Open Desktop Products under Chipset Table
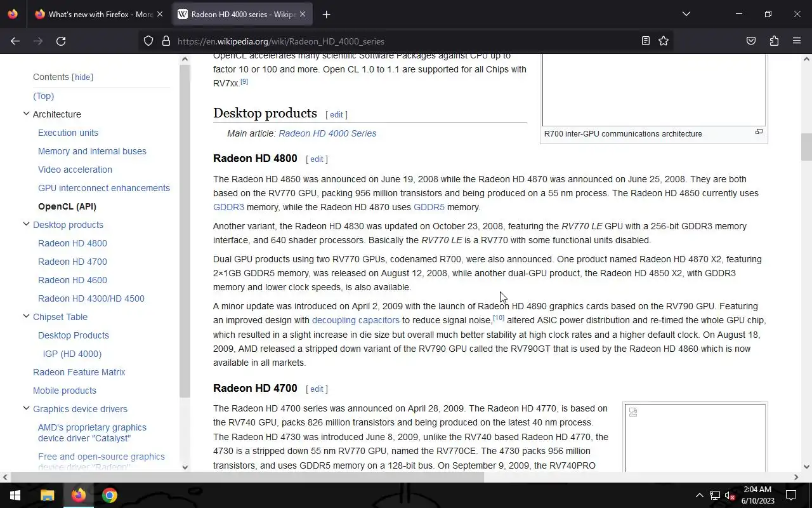812x508 pixels. pyautogui.click(x=74, y=335)
